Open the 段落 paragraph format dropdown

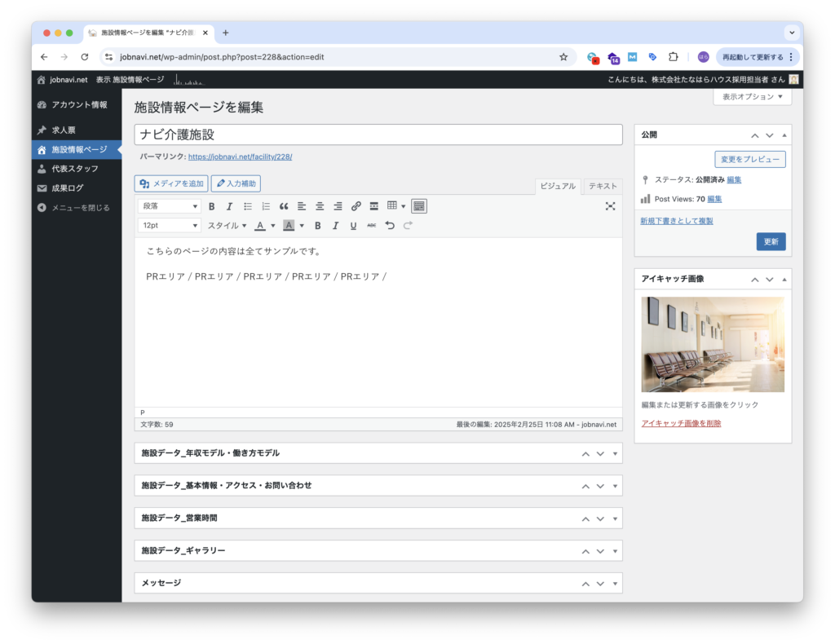(170, 206)
